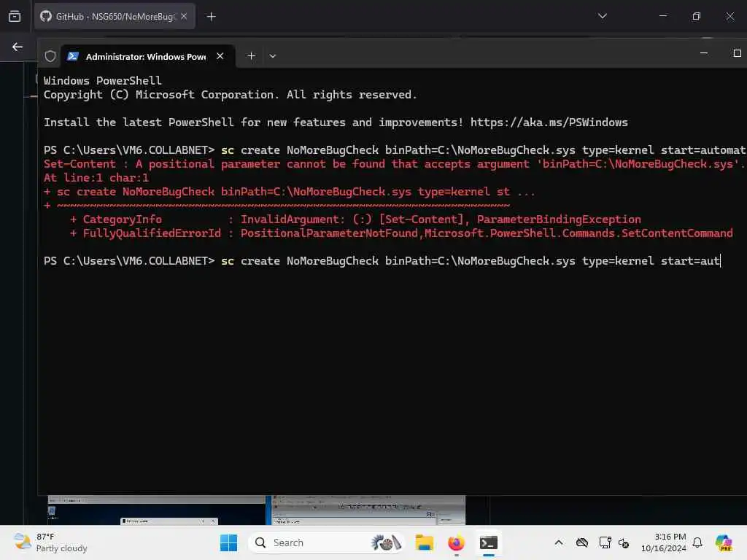Show hidden system tray icons
747x560 pixels.
pyautogui.click(x=559, y=542)
